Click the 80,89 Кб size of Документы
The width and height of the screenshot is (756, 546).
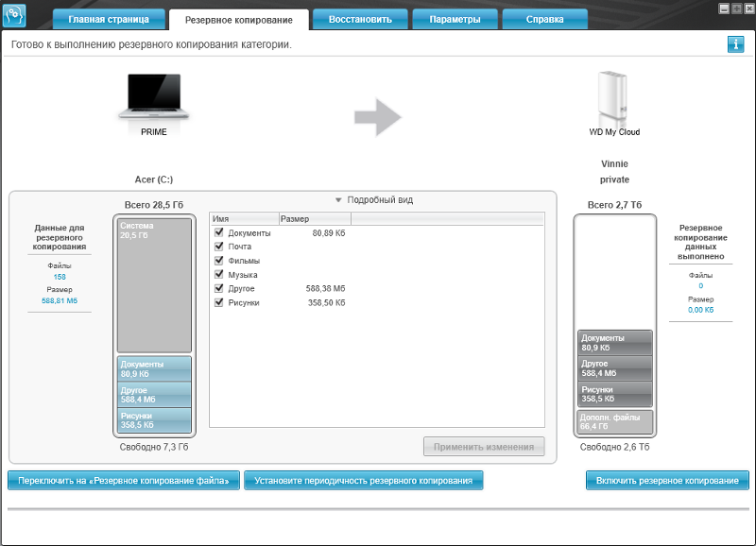pyautogui.click(x=328, y=233)
